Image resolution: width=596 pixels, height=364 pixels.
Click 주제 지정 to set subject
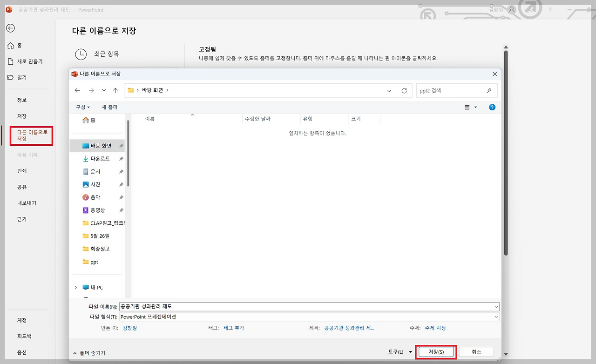click(x=435, y=328)
